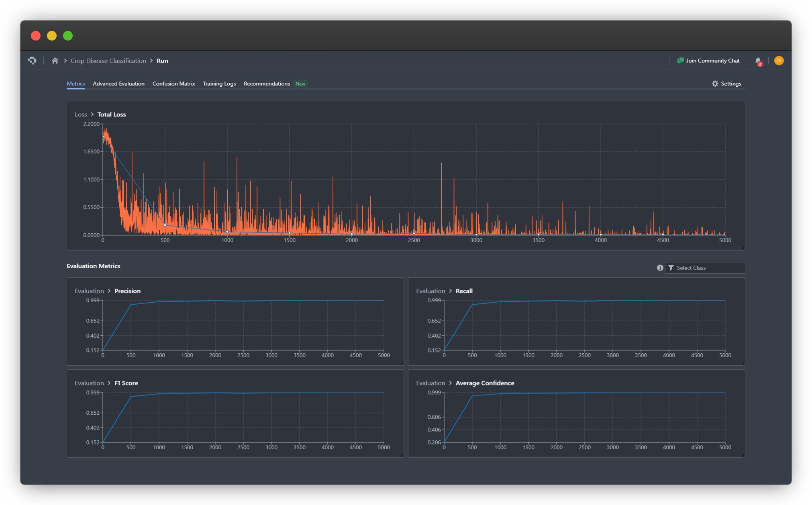The height and width of the screenshot is (505, 812).
Task: Open the orange user avatar menu
Action: tap(779, 61)
